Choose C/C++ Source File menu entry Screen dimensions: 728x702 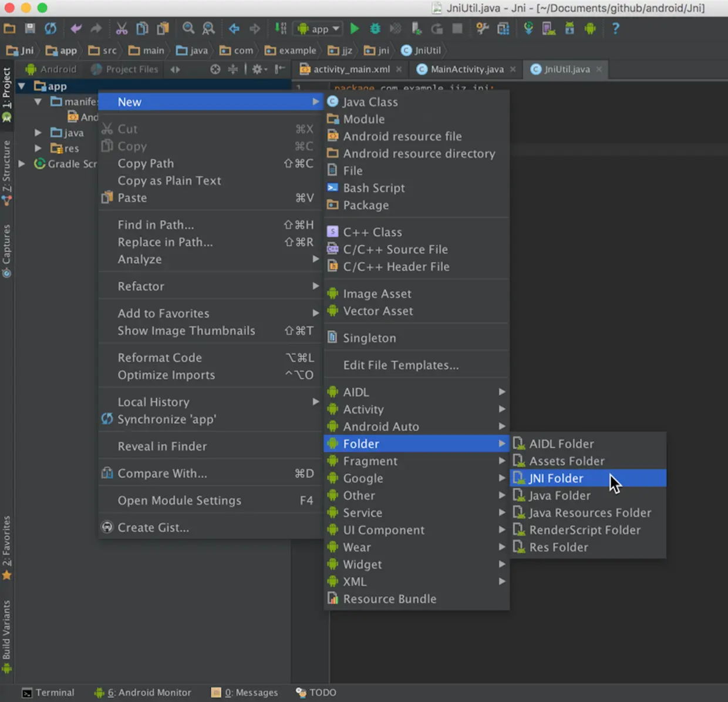[x=395, y=250]
